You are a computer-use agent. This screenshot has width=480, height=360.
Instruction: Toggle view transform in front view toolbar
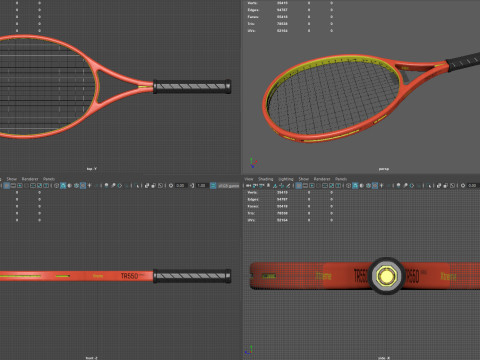pyautogui.click(x=213, y=185)
